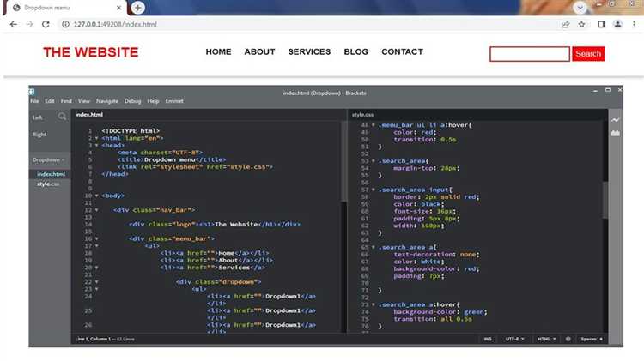Click the red Search button
This screenshot has height=361, width=644.
pos(588,54)
